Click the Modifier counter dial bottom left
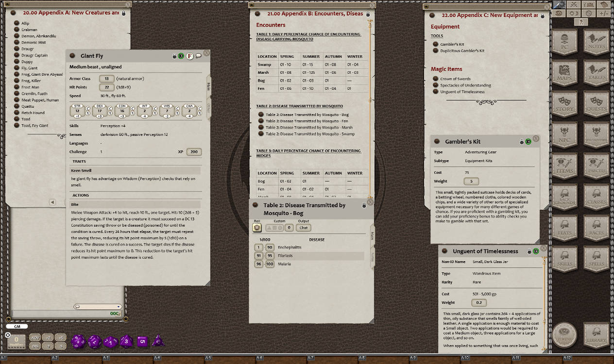The height and width of the screenshot is (364, 614). click(x=16, y=341)
